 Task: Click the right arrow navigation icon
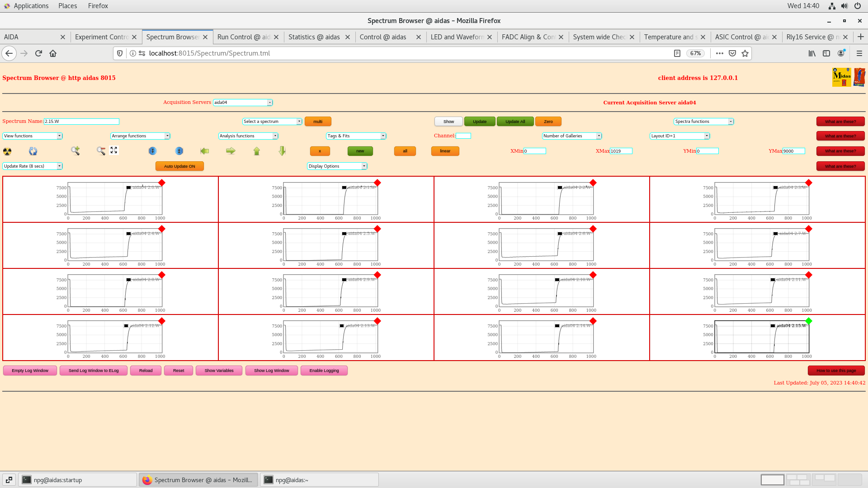point(230,151)
